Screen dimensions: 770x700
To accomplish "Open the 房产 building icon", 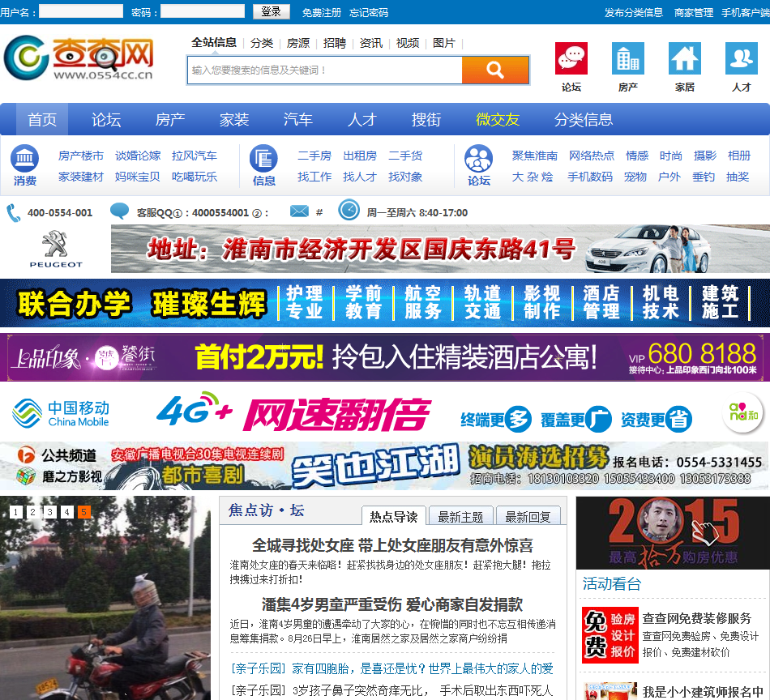I will click(x=628, y=58).
